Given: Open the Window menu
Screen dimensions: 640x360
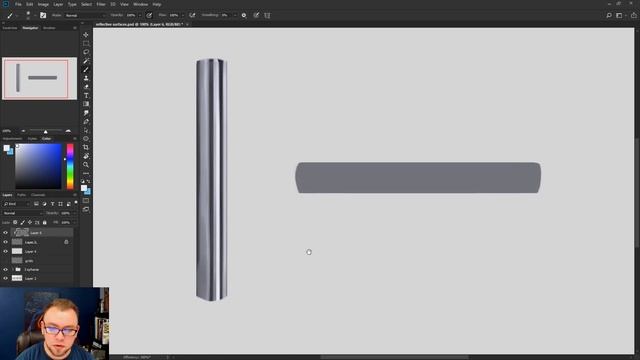Looking at the screenshot, I should coord(140,4).
